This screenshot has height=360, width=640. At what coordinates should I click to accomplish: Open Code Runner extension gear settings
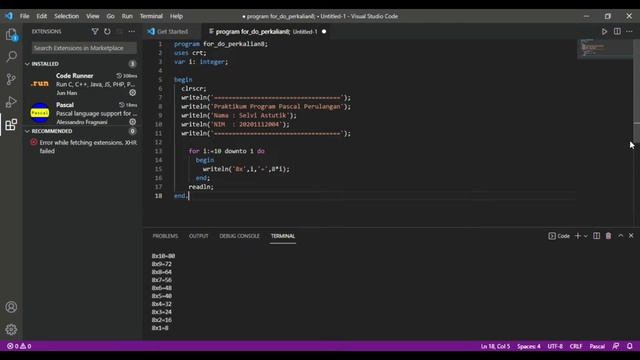(x=133, y=93)
